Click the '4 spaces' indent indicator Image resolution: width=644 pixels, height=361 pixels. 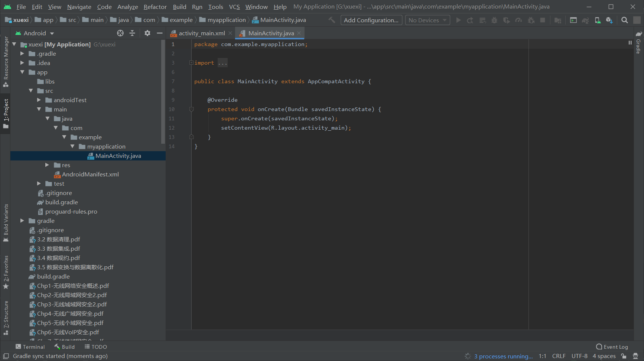(x=604, y=356)
